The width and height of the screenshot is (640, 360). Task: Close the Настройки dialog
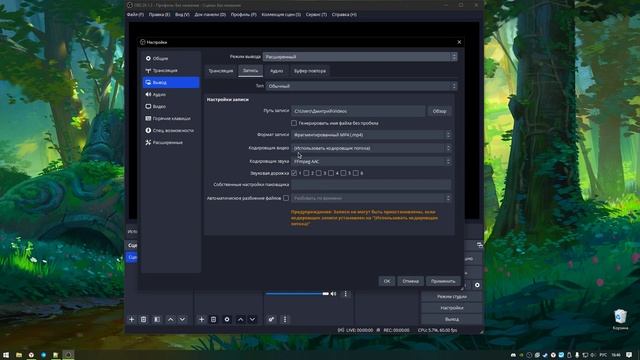[459, 42]
